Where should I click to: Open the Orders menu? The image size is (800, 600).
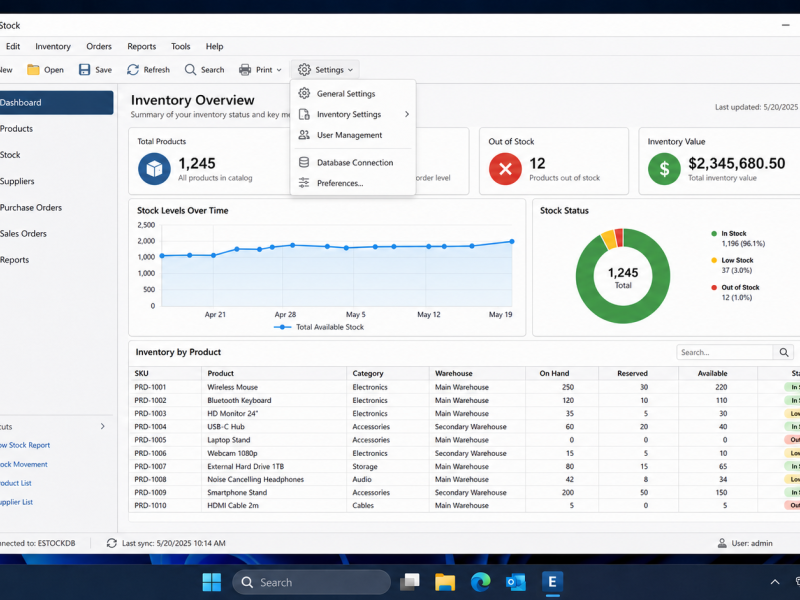pos(98,46)
